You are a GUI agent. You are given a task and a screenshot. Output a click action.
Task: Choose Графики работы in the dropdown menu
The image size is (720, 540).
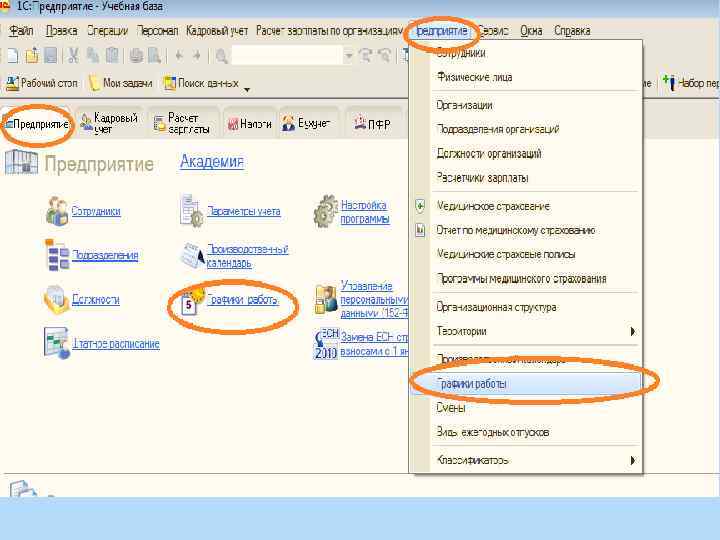point(526,384)
